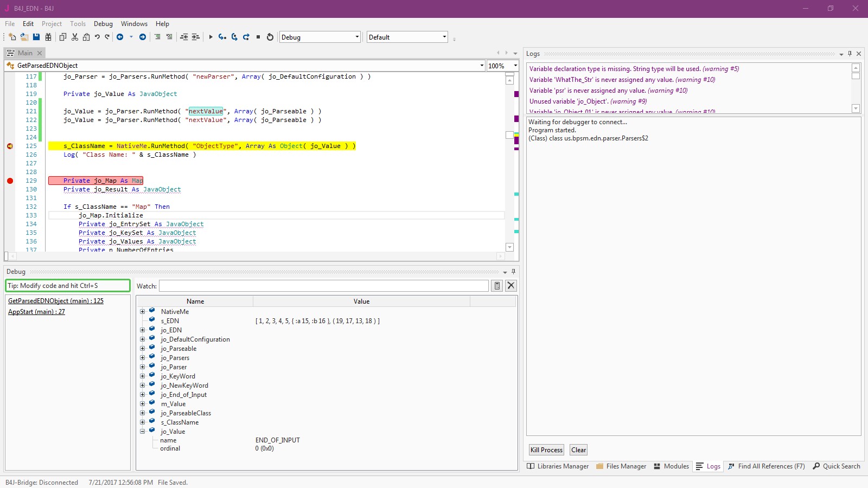Image resolution: width=868 pixels, height=488 pixels.
Task: Click the Stop debugging square icon
Action: [258, 37]
